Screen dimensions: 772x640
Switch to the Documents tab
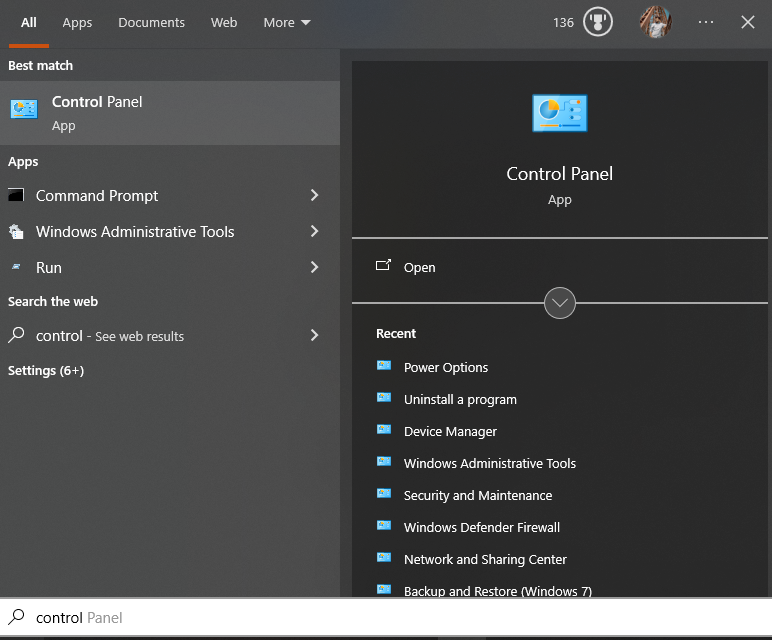(x=151, y=23)
